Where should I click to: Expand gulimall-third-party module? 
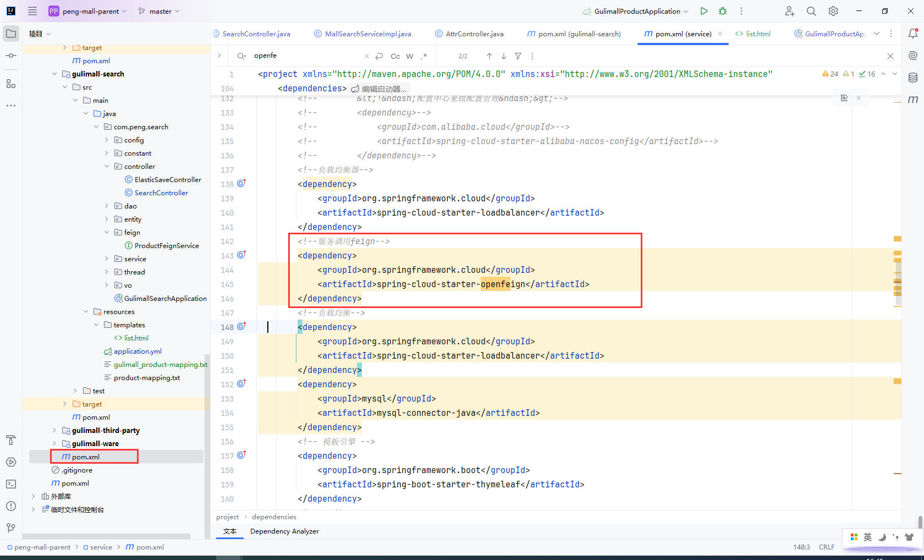[54, 430]
